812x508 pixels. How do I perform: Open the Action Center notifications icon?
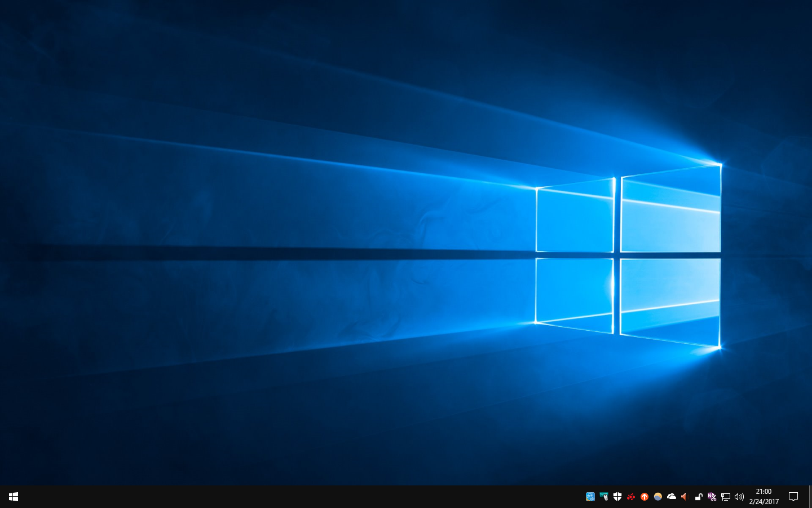[x=793, y=497]
